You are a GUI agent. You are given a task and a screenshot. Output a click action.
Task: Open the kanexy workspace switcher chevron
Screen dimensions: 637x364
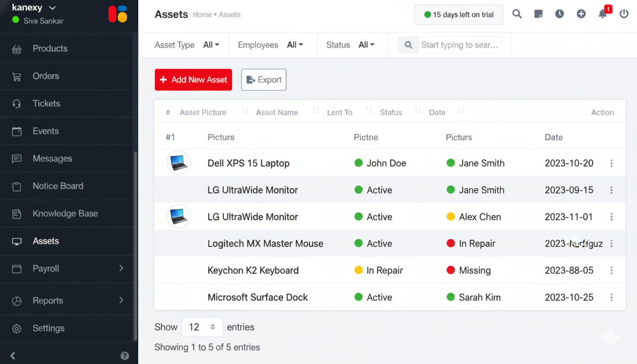[x=52, y=8]
